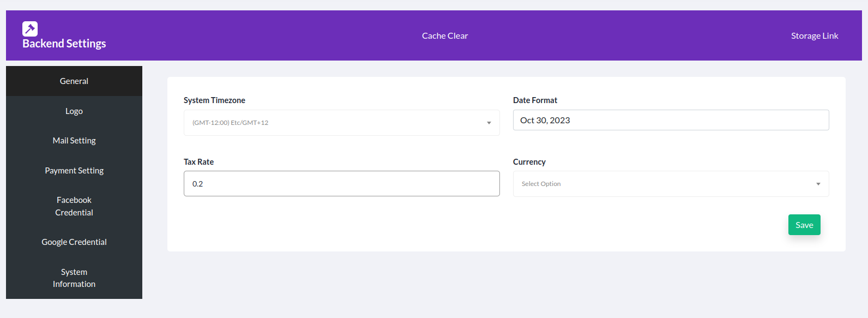This screenshot has height=318, width=868.
Task: Click the System Timezone label
Action: coord(214,100)
